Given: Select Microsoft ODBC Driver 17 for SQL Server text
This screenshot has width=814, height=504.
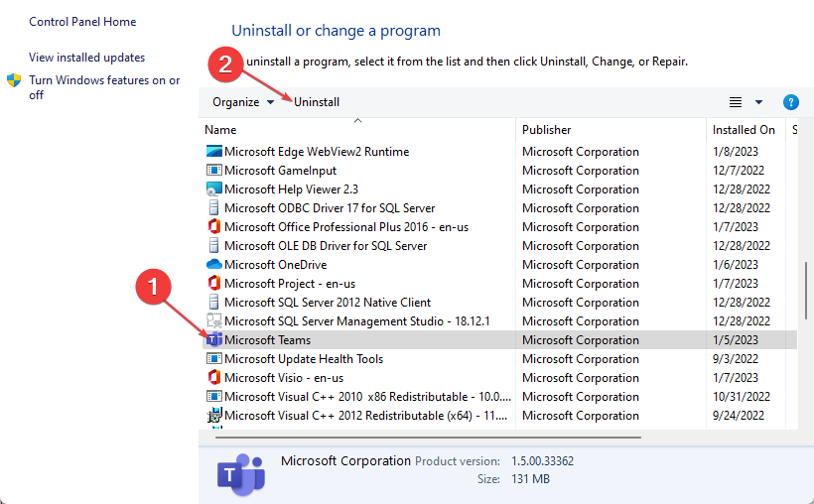Looking at the screenshot, I should 330,208.
